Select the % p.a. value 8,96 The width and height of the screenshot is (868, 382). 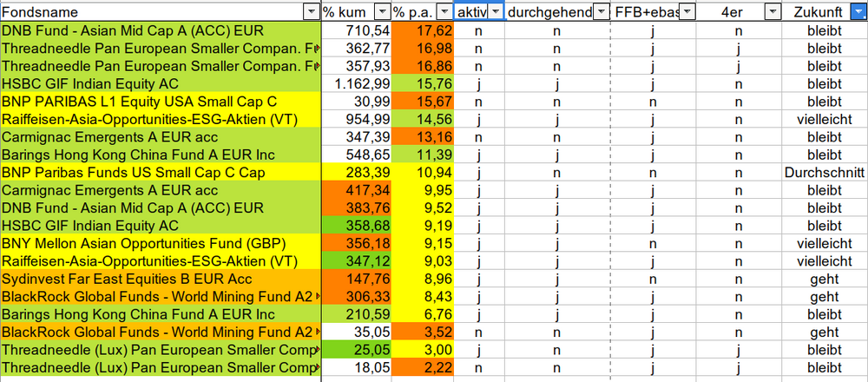coord(423,279)
